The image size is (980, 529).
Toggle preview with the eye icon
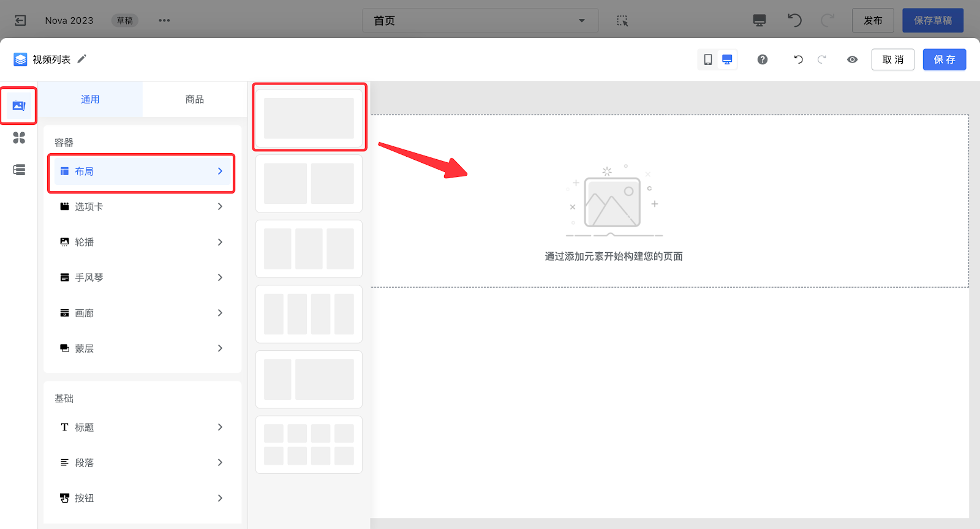point(852,59)
